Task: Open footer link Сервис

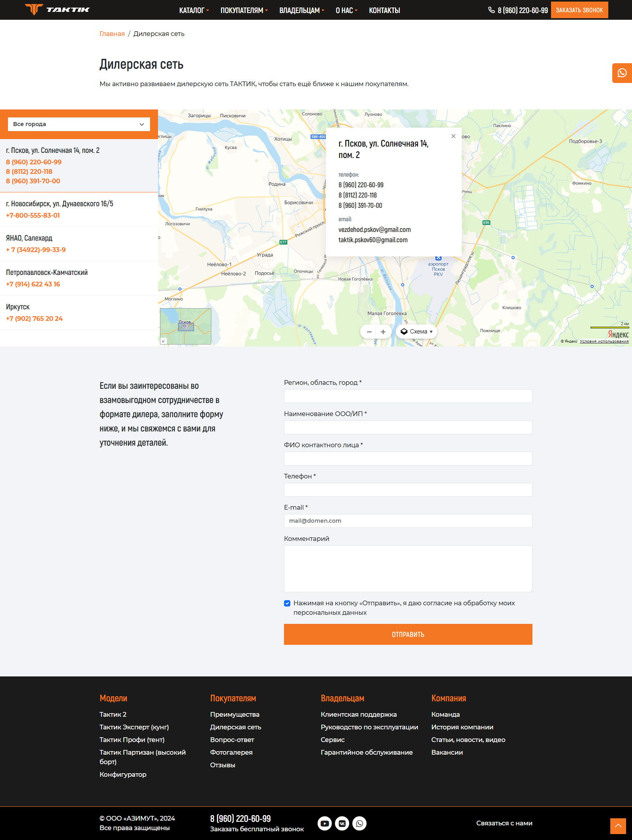Action: [x=333, y=740]
